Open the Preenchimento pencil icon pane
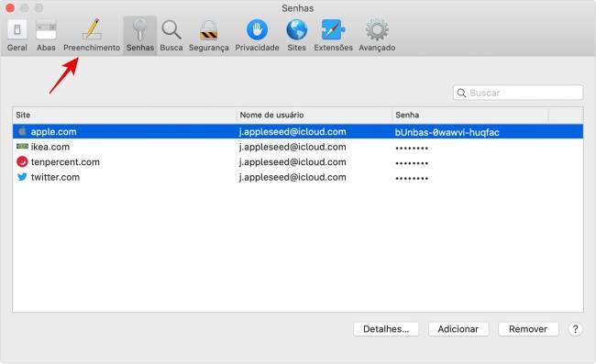596x364 pixels. [x=92, y=36]
